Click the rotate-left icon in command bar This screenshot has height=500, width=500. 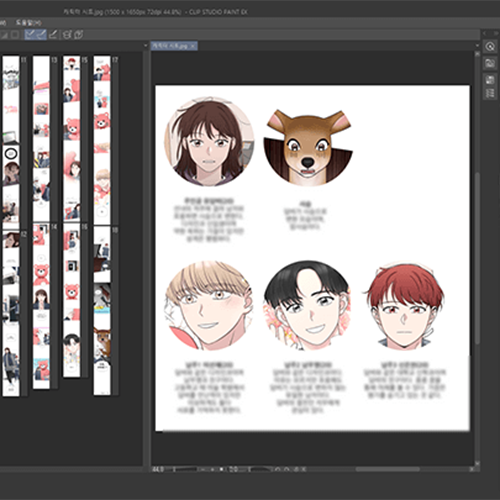click(x=67, y=34)
